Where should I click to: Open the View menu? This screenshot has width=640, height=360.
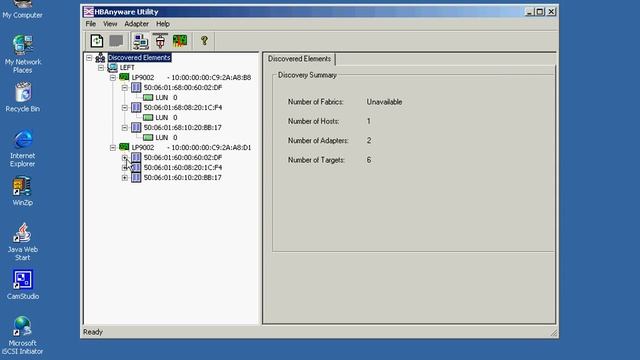[110, 24]
